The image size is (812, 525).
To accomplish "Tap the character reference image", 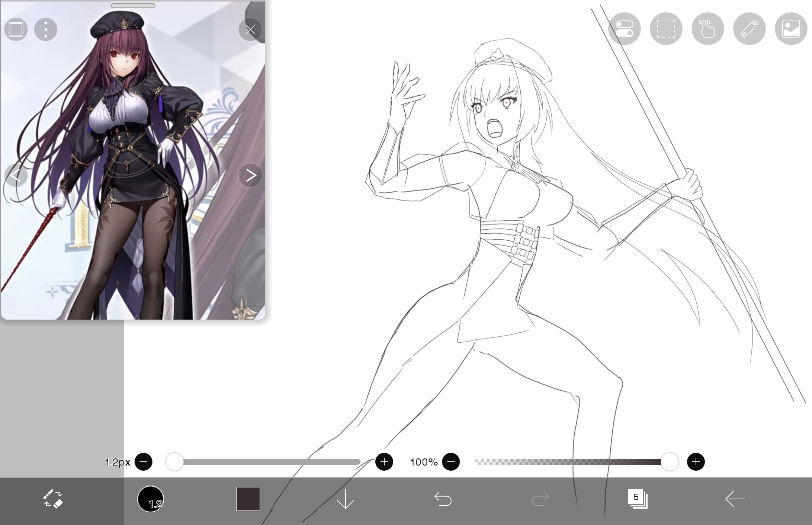I will pyautogui.click(x=133, y=160).
